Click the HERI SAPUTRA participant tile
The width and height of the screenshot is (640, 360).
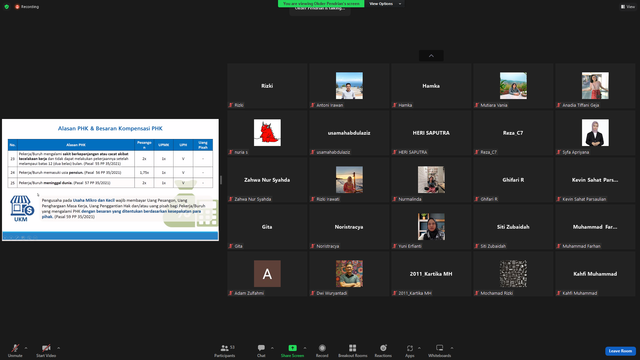(431, 133)
